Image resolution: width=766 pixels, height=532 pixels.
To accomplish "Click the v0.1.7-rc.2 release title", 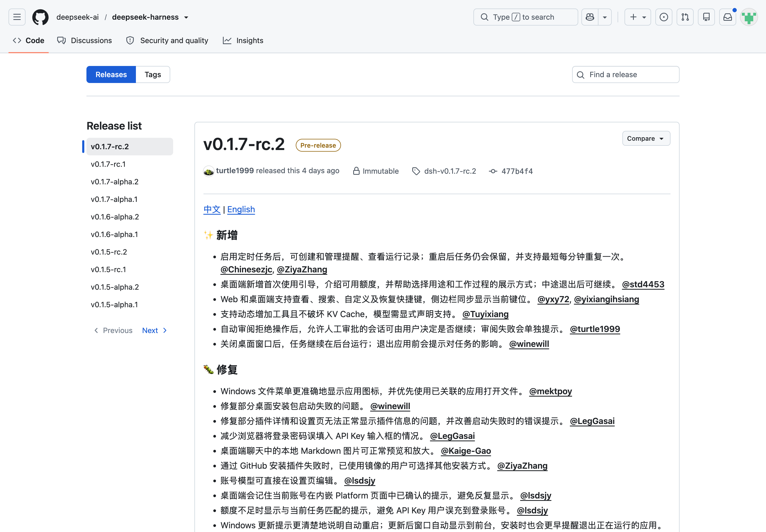I will coord(244,144).
